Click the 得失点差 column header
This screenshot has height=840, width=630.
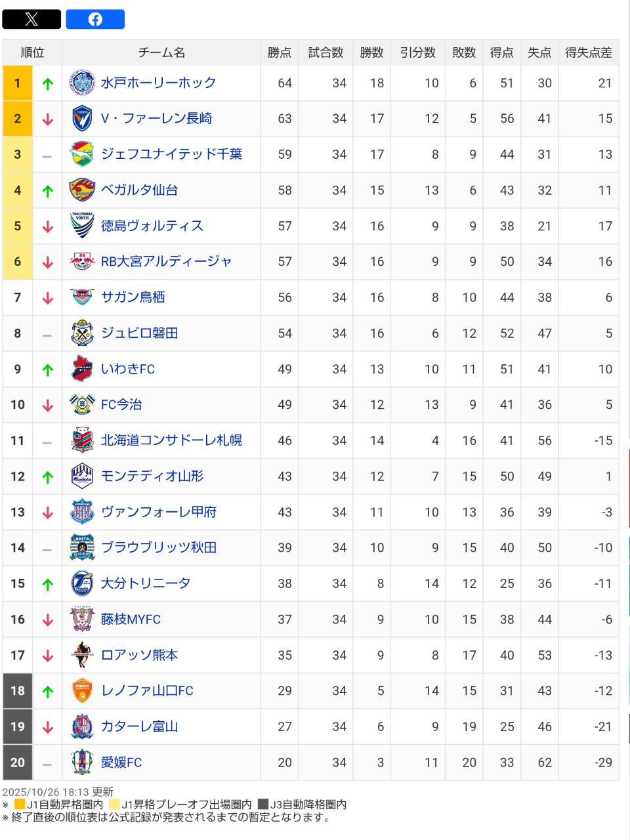point(588,52)
